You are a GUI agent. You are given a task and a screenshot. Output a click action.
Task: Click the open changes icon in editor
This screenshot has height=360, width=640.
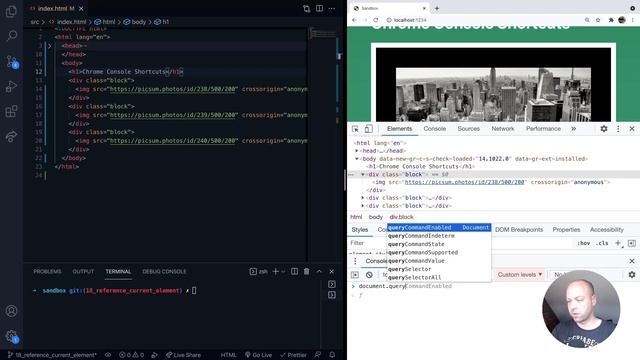pyautogui.click(x=307, y=9)
